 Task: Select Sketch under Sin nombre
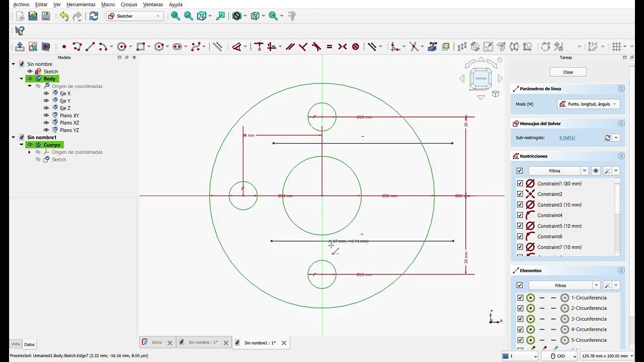point(50,71)
